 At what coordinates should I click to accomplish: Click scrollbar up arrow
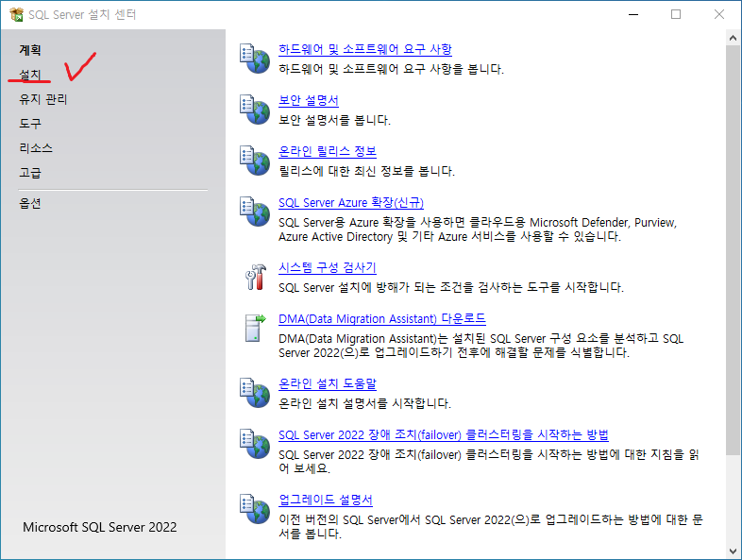click(733, 38)
